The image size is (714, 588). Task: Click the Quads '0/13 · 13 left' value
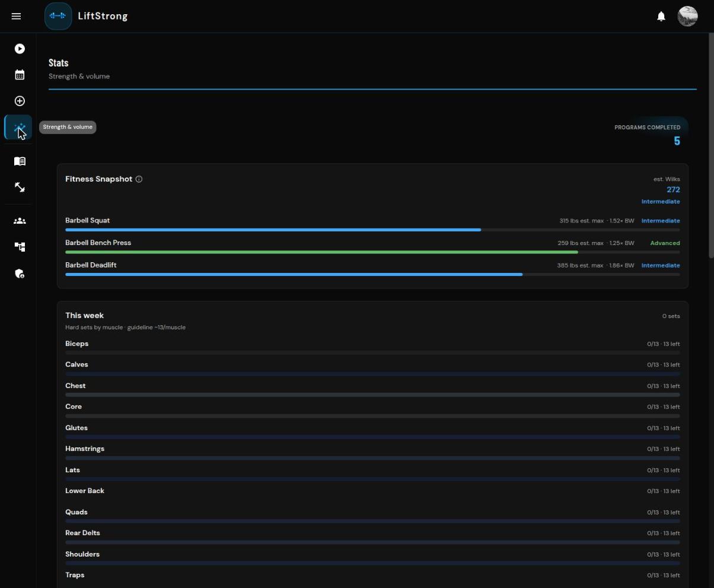(x=664, y=513)
